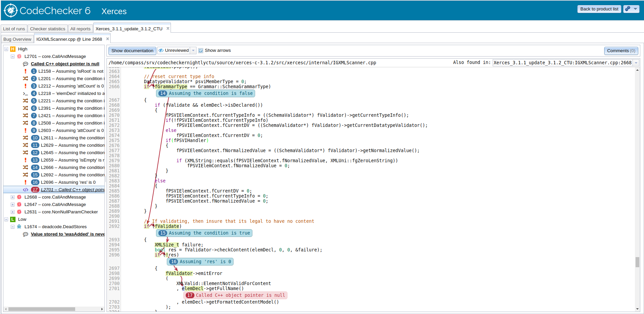Toggle the 'Show arrows' checkbox
644x314 pixels.
tap(201, 50)
